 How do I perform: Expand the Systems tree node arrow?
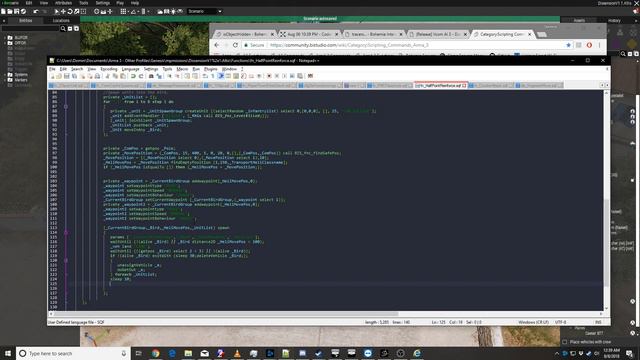5,75
